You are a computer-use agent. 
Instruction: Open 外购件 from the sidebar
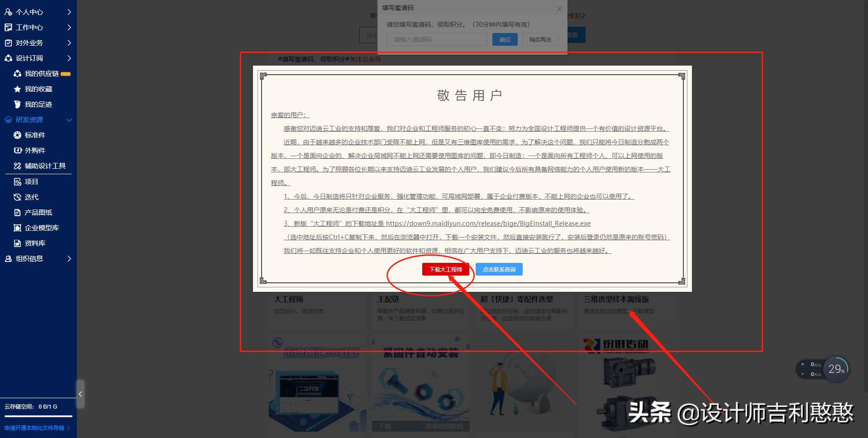17,150
